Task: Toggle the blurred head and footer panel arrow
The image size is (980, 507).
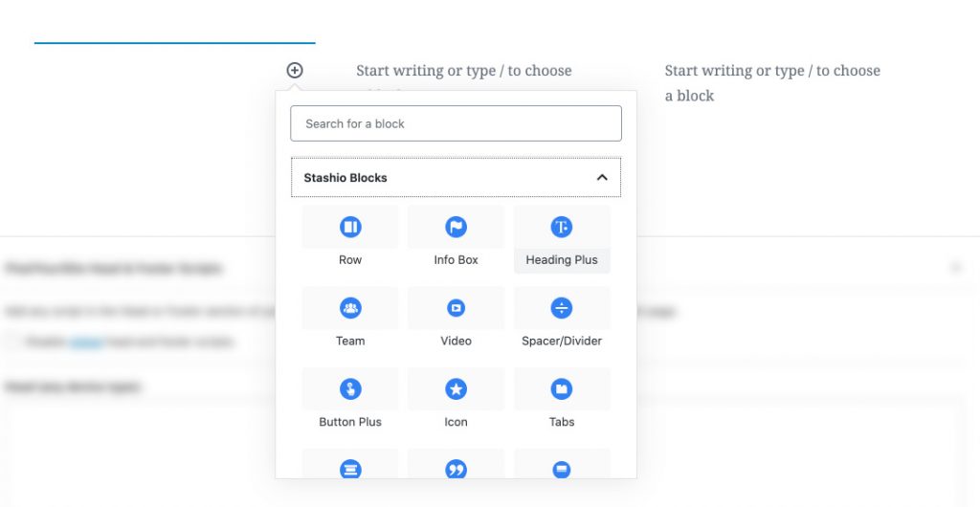Action: [956, 268]
